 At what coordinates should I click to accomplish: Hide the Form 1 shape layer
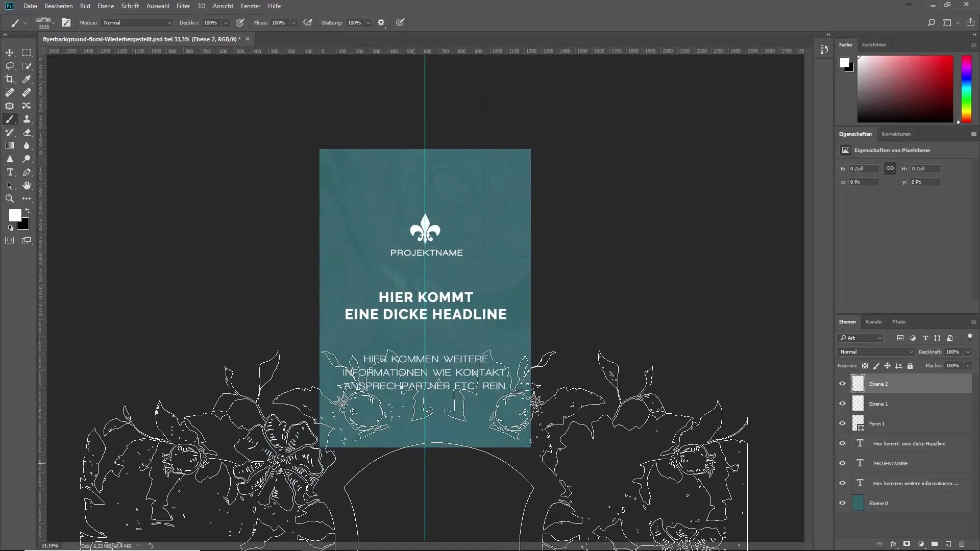point(843,423)
